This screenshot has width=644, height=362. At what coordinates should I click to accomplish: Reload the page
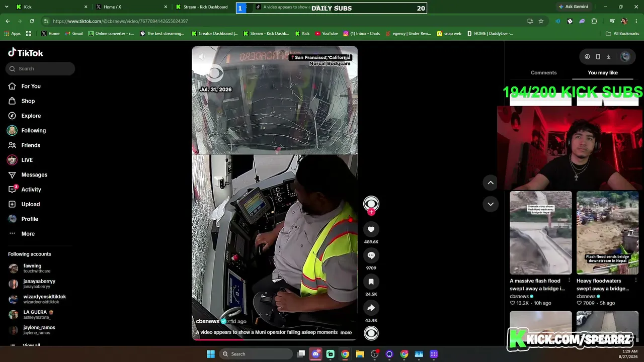coord(32,21)
